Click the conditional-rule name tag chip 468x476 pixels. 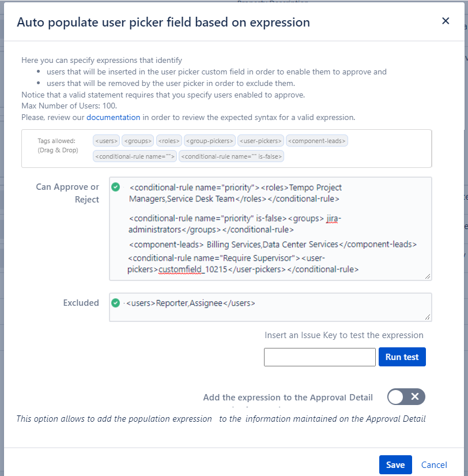[135, 156]
